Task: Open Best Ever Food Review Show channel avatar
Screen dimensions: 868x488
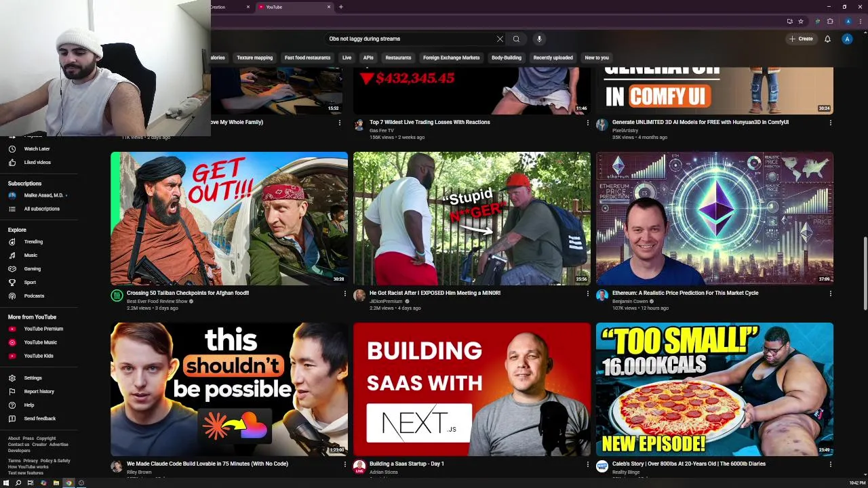Action: tap(117, 296)
